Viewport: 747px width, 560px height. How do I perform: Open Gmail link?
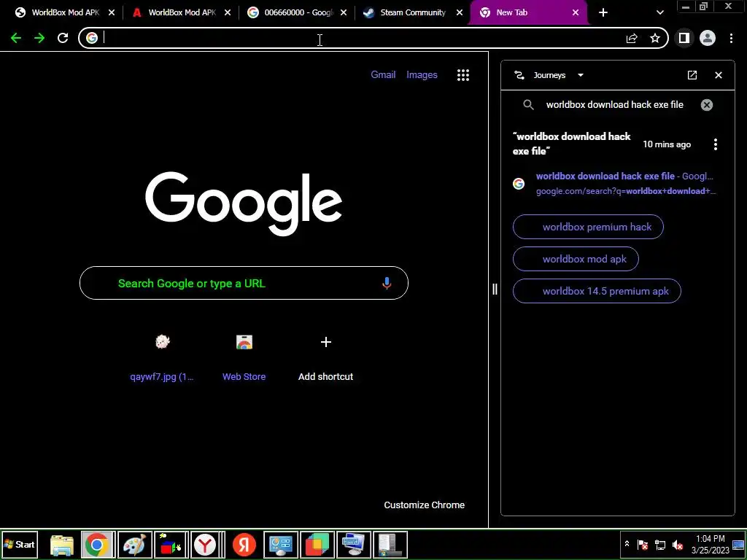(x=383, y=75)
